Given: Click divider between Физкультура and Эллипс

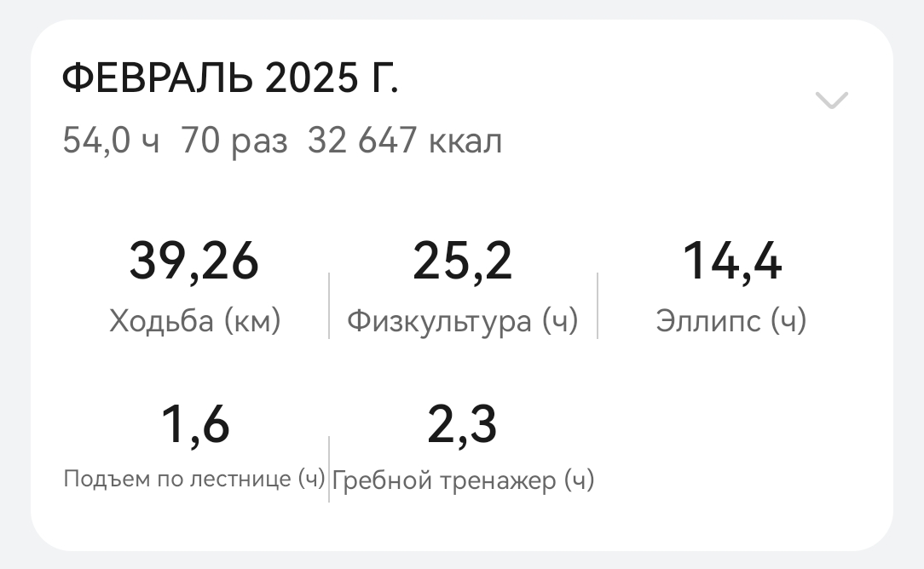Looking at the screenshot, I should click(x=598, y=305).
